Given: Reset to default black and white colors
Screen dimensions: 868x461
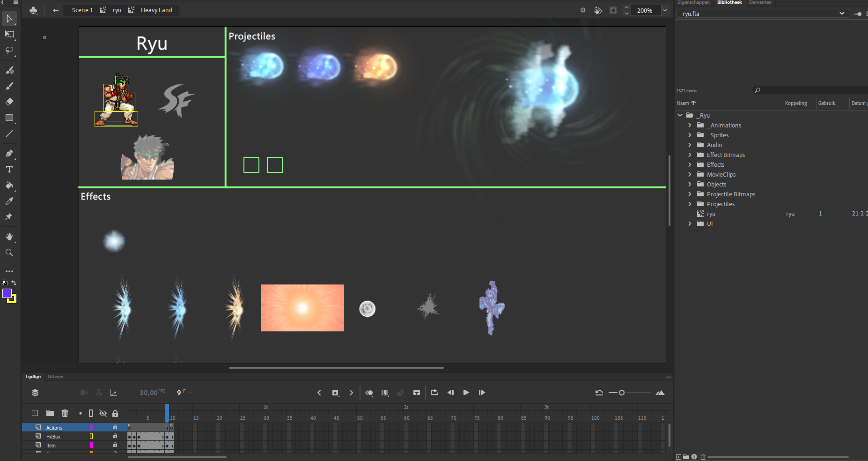Looking at the screenshot, I should point(5,283).
